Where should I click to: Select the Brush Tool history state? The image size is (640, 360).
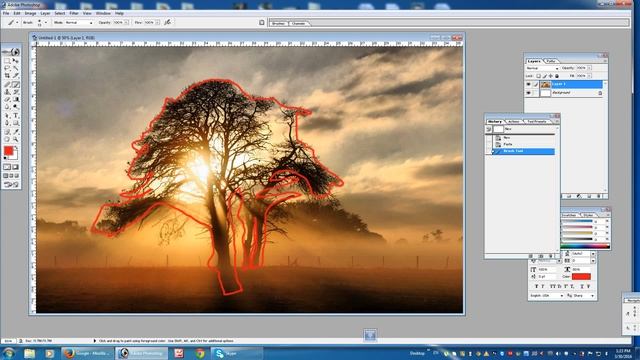(x=523, y=151)
